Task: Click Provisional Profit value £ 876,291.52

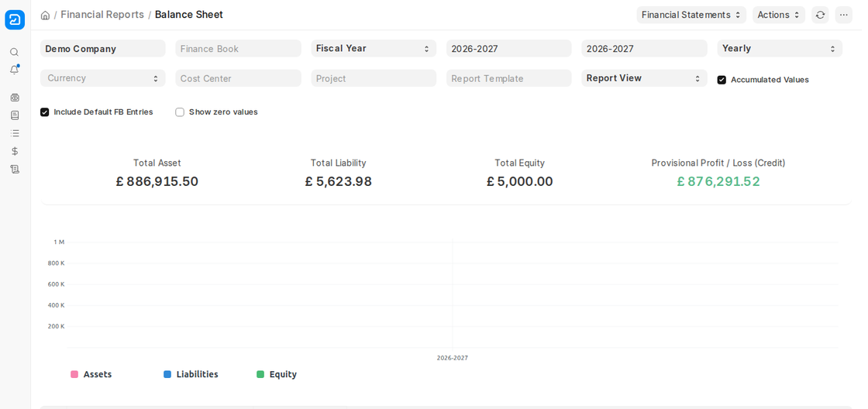Action: [x=718, y=181]
